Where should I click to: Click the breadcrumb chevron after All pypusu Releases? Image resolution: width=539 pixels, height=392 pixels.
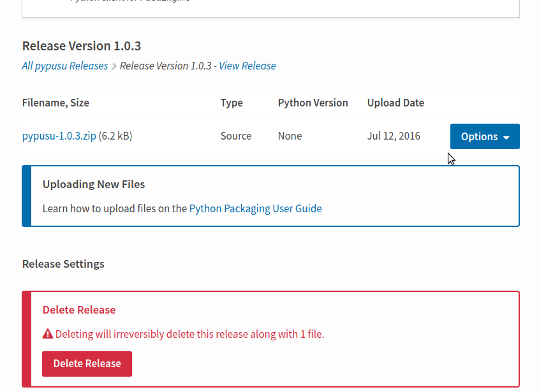coord(114,66)
